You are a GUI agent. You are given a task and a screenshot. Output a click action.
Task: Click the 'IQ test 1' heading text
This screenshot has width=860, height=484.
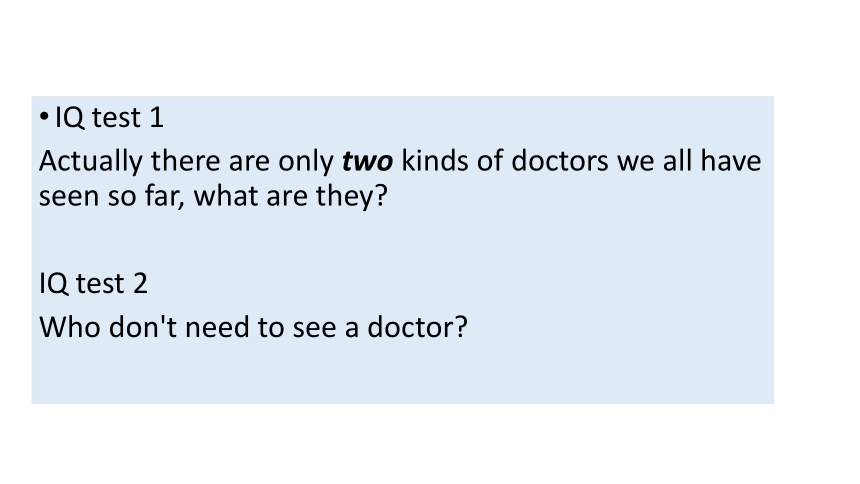point(109,117)
